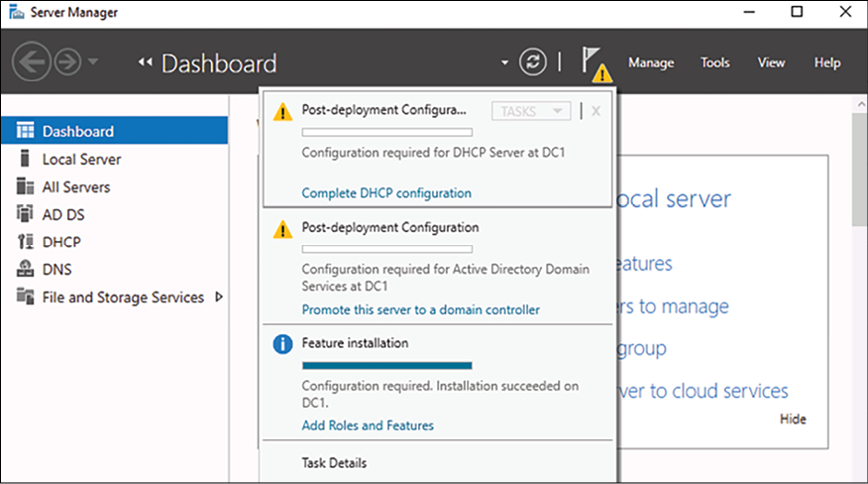Image resolution: width=868 pixels, height=484 pixels.
Task: Click the right-hand vertical scrollbar
Action: pyautogui.click(x=860, y=169)
